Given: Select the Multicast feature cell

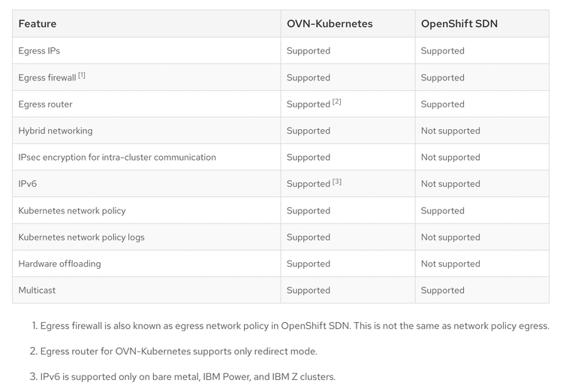Looking at the screenshot, I should [37, 291].
